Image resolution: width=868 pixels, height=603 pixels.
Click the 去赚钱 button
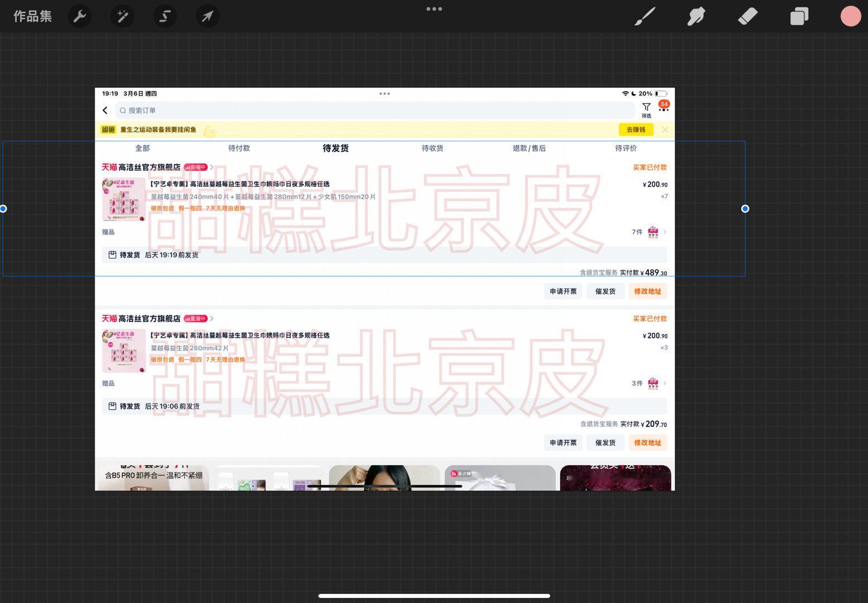(x=636, y=130)
